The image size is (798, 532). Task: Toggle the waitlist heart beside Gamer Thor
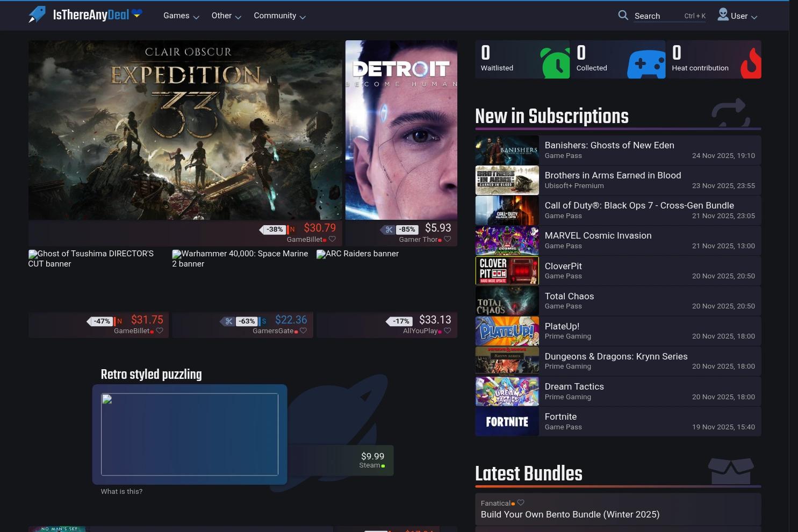tap(447, 239)
